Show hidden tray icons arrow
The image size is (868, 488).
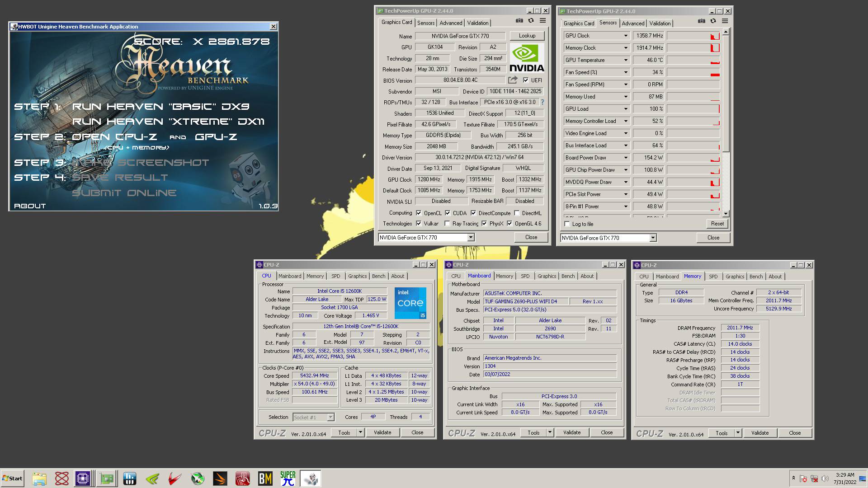[793, 479]
